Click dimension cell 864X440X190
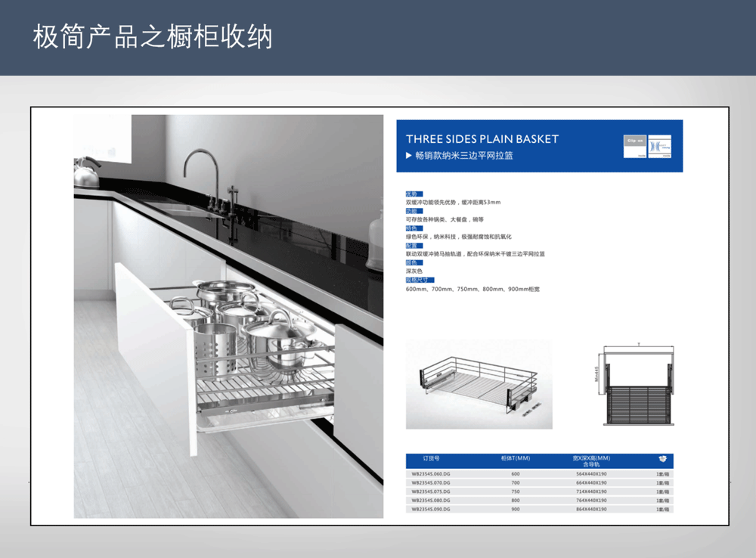 pyautogui.click(x=592, y=510)
